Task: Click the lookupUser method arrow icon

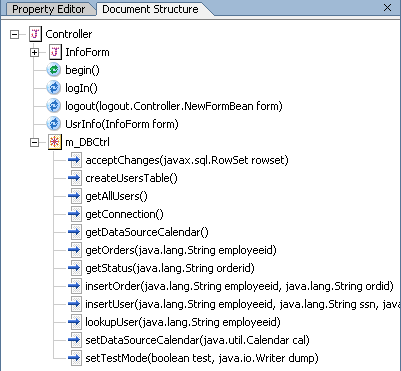Action: 75,322
